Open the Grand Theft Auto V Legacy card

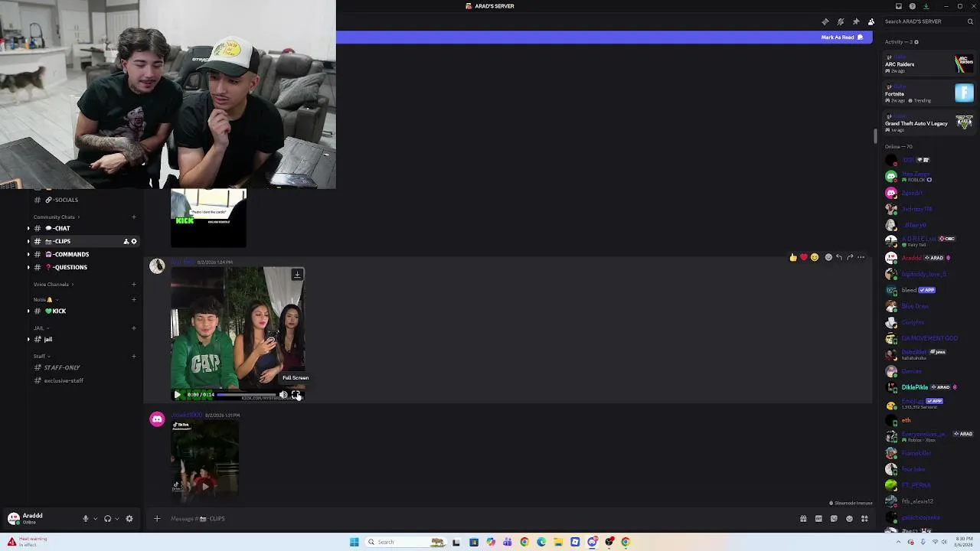coord(928,123)
